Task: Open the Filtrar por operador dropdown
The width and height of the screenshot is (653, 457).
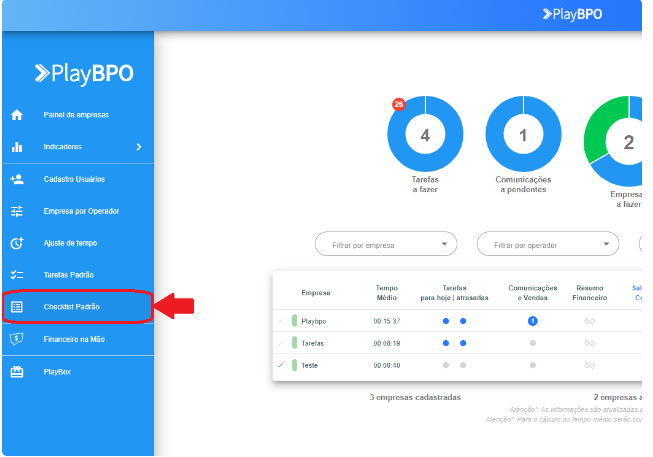Action: click(x=548, y=244)
